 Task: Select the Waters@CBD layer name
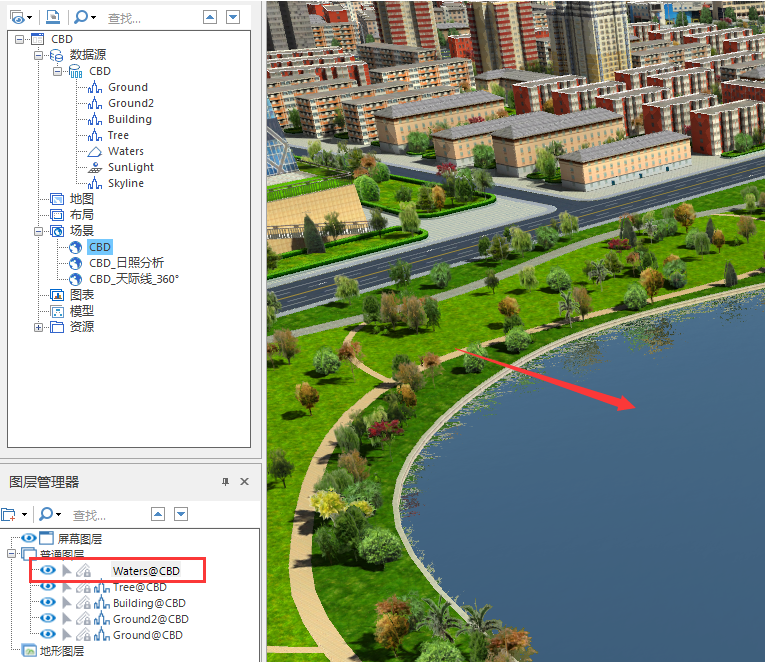tap(146, 571)
